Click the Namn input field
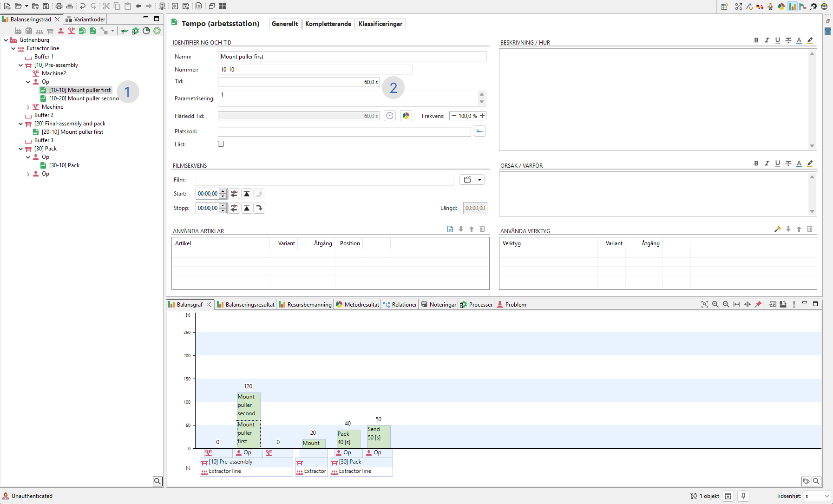 pos(352,57)
